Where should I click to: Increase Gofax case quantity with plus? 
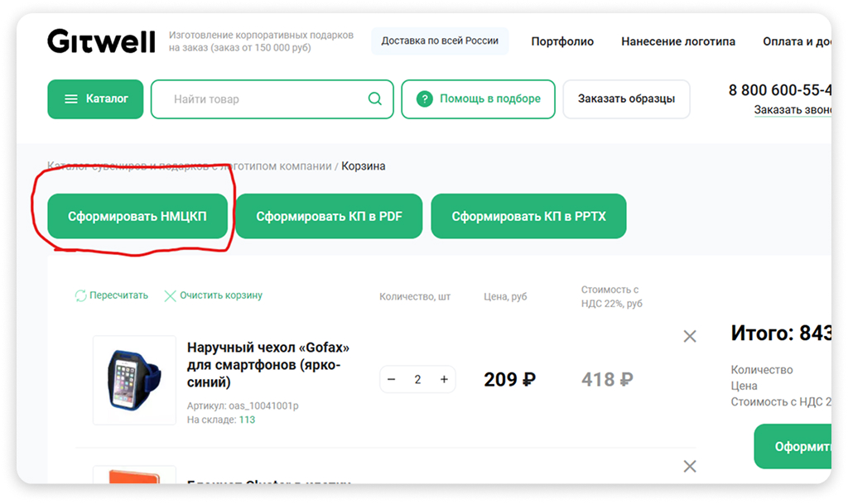(x=444, y=379)
